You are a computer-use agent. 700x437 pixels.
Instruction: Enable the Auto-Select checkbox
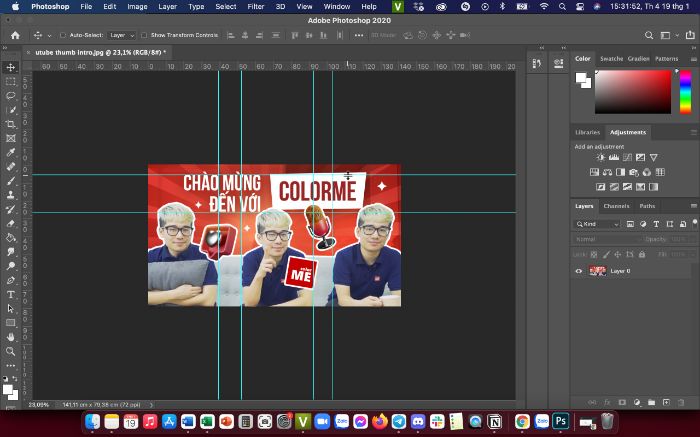pyautogui.click(x=63, y=35)
